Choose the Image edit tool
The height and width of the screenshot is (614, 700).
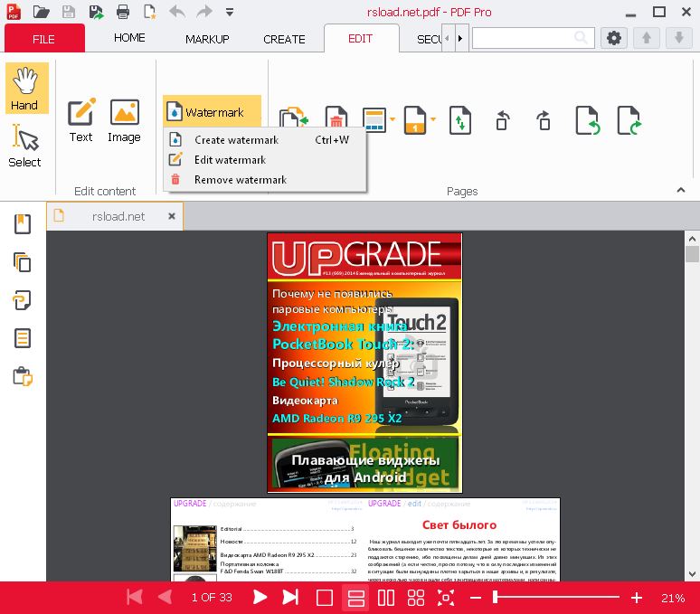tap(124, 119)
